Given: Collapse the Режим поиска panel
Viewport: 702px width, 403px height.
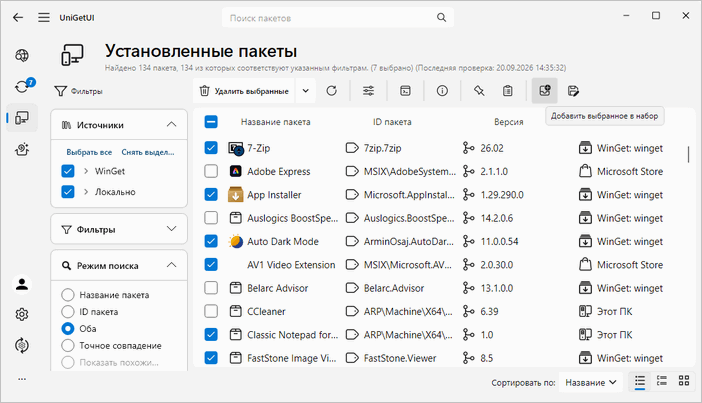Looking at the screenshot, I should click(171, 265).
